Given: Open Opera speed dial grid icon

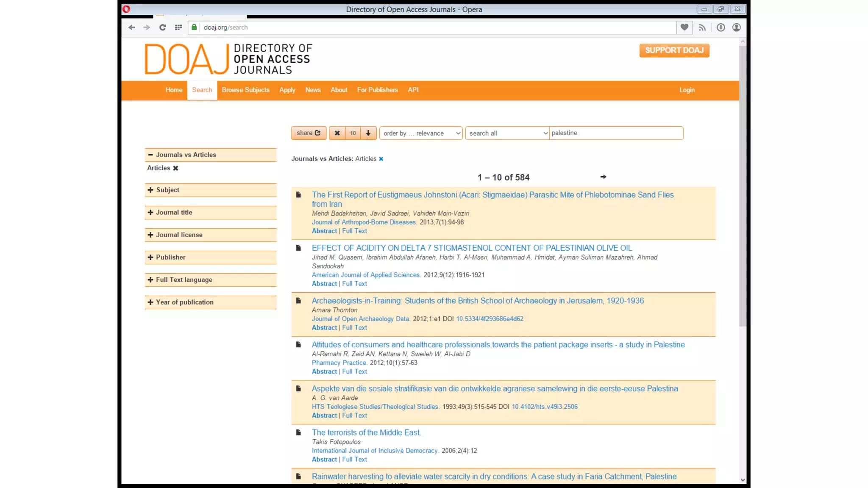Looking at the screenshot, I should pos(178,28).
